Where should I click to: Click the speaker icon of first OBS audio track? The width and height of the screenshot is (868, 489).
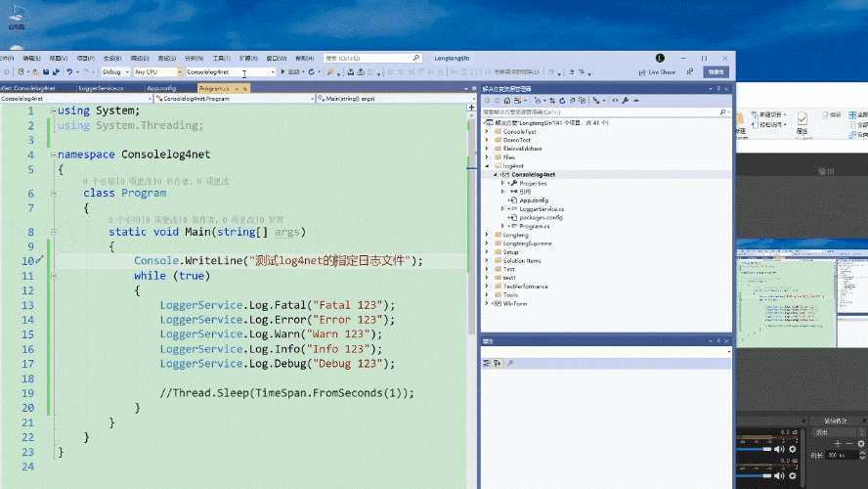click(779, 449)
